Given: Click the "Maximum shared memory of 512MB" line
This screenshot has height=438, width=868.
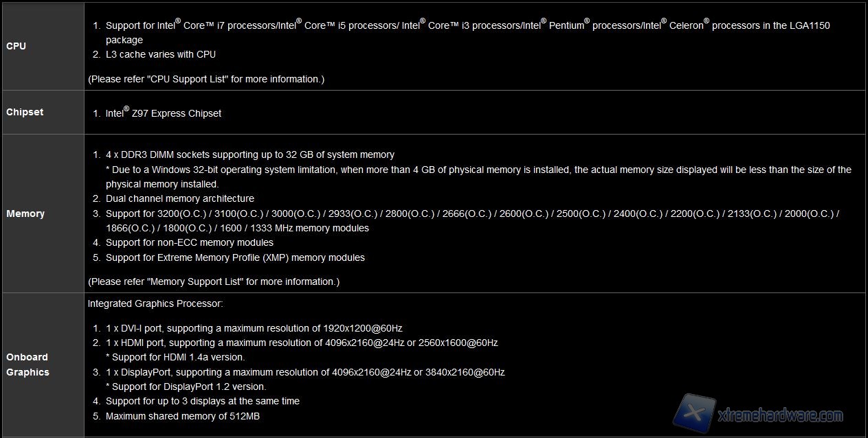Looking at the screenshot, I should pyautogui.click(x=183, y=416).
